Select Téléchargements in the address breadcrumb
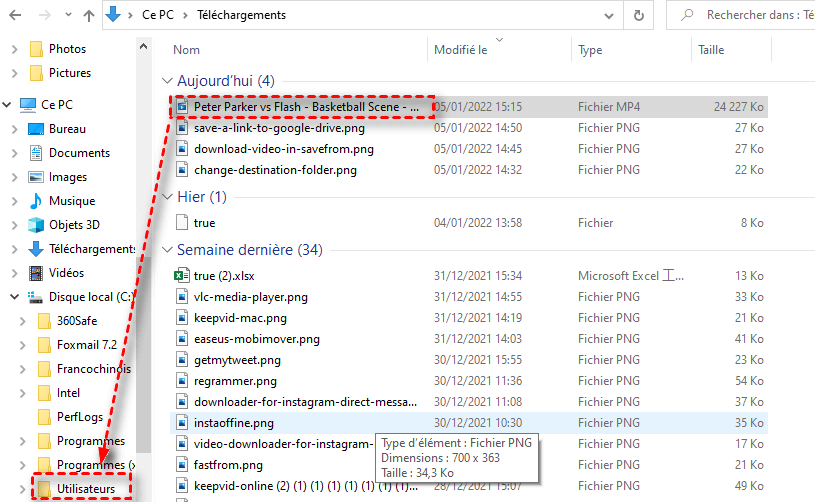 (x=241, y=15)
